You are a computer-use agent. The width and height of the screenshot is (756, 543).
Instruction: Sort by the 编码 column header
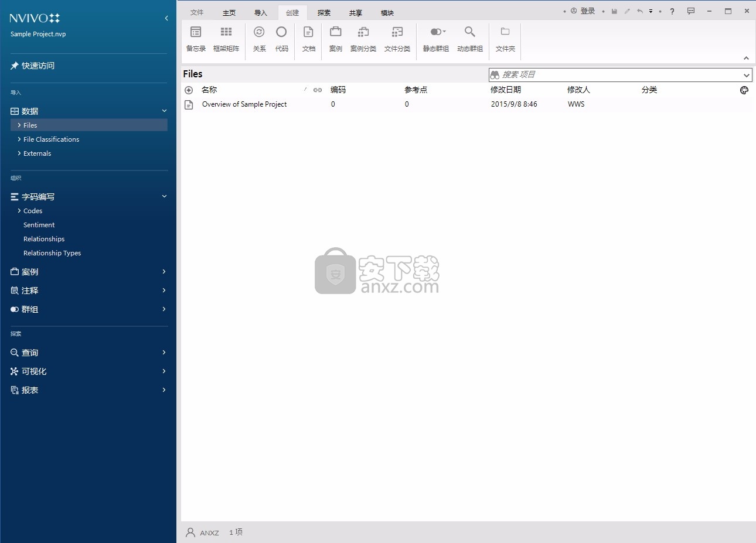click(x=338, y=90)
